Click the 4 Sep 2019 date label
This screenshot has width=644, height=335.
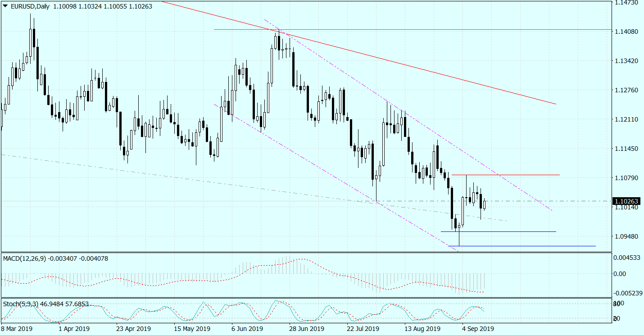[x=477, y=329]
